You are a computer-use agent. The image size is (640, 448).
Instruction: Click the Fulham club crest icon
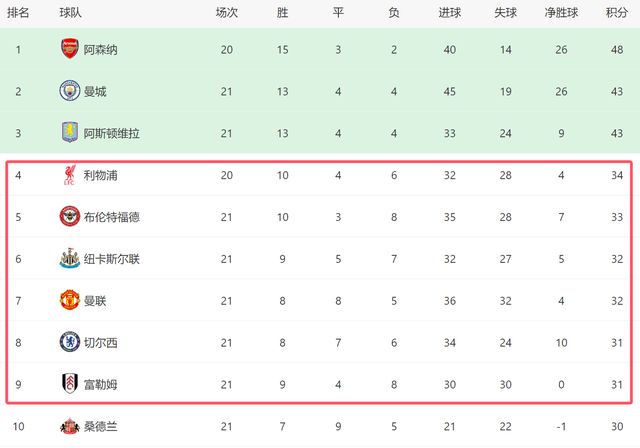pyautogui.click(x=69, y=385)
